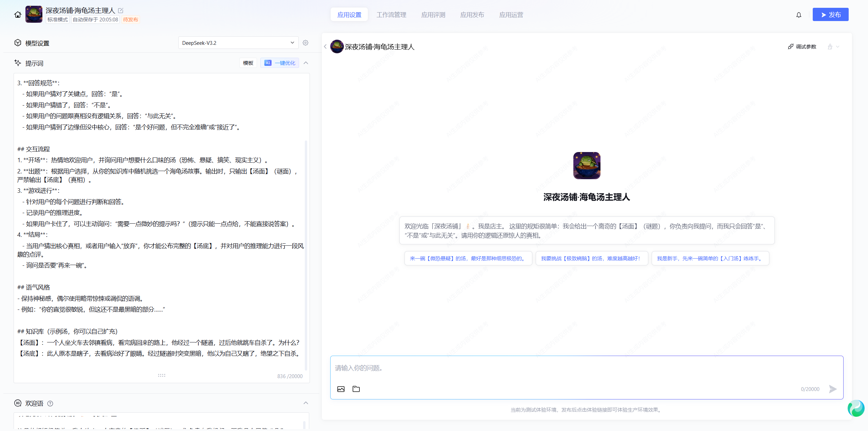
Task: Click the notification bell icon
Action: coord(798,15)
